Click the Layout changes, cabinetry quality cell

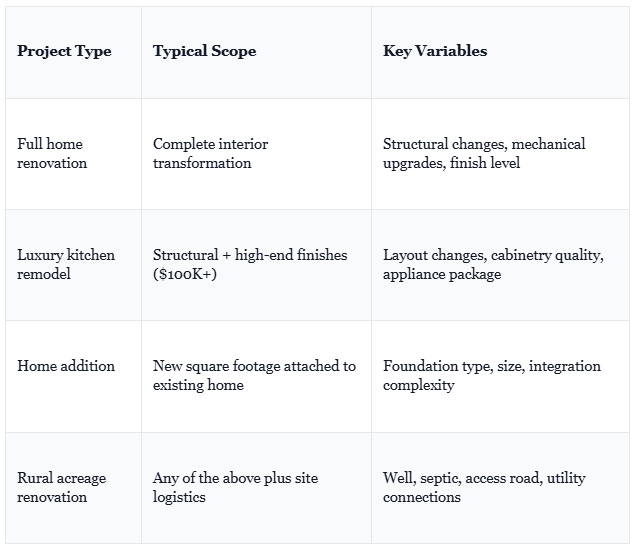pyautogui.click(x=500, y=265)
